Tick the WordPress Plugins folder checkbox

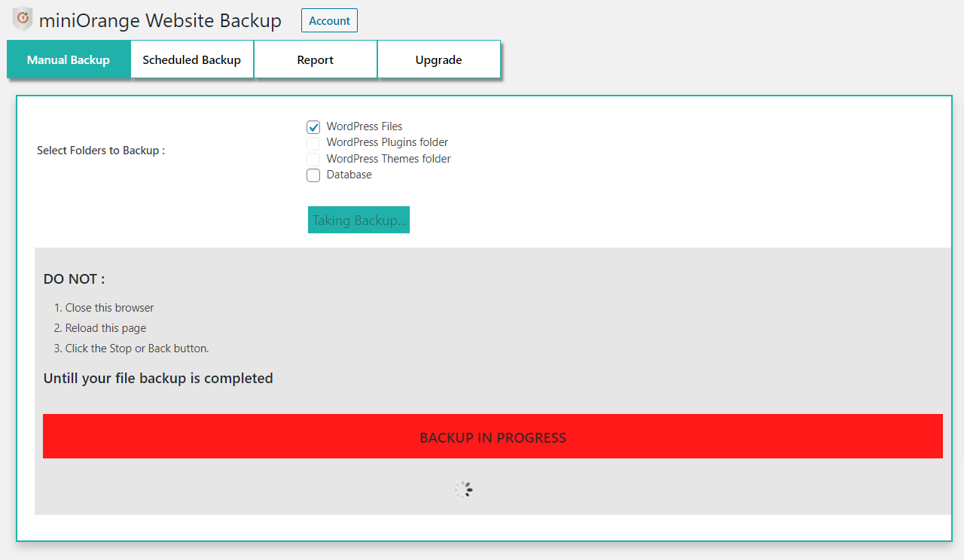(313, 143)
